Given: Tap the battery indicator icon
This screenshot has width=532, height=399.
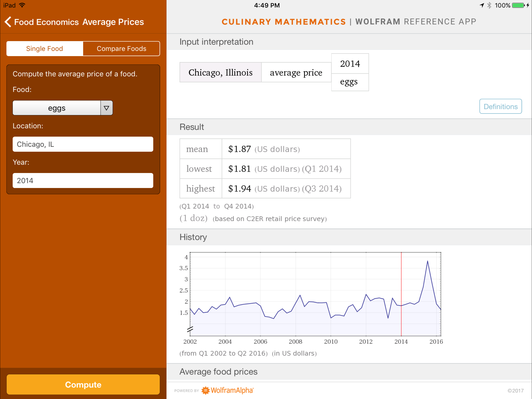Looking at the screenshot, I should 518,5.
